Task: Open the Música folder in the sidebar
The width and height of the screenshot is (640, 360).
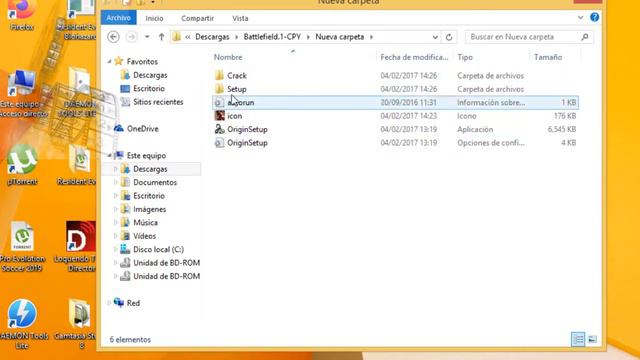Action: click(x=145, y=222)
